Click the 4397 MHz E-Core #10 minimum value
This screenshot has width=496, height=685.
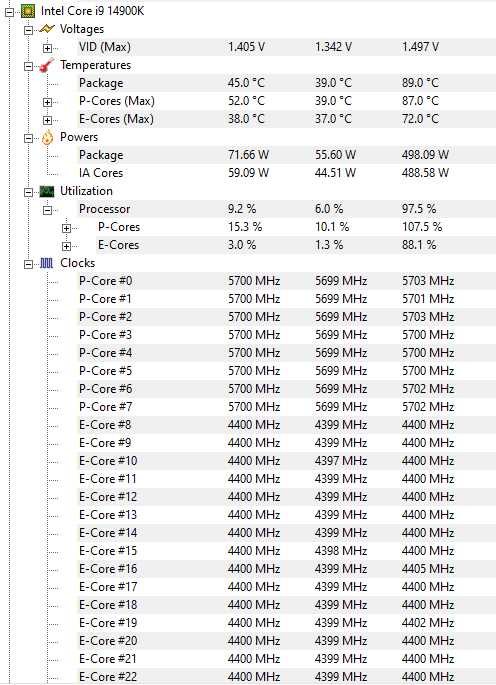tap(341, 461)
